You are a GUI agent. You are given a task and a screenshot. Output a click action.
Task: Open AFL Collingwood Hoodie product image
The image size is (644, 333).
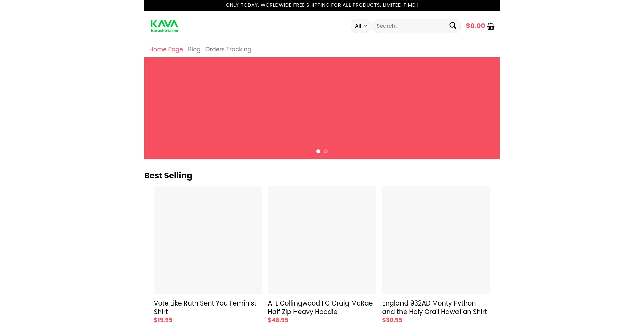tap(322, 240)
